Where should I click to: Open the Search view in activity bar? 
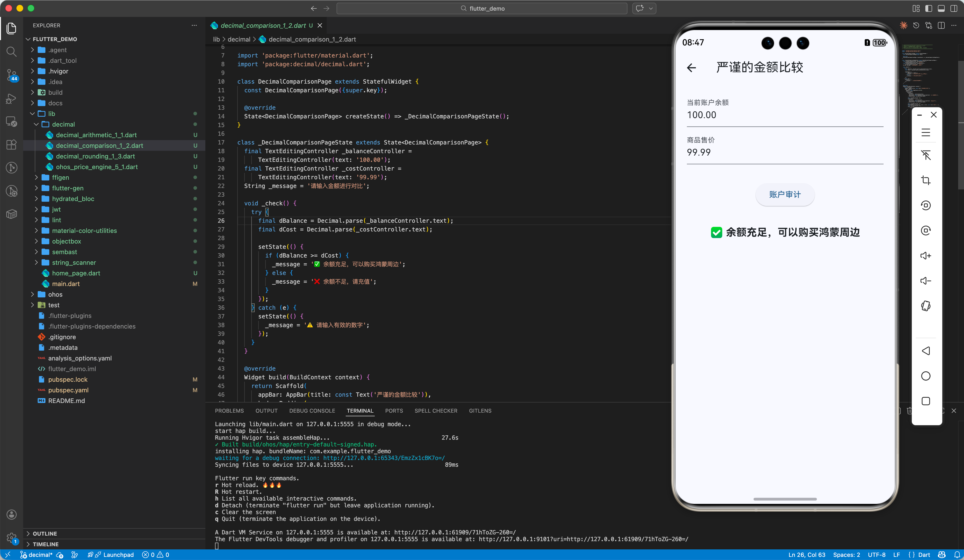(12, 51)
